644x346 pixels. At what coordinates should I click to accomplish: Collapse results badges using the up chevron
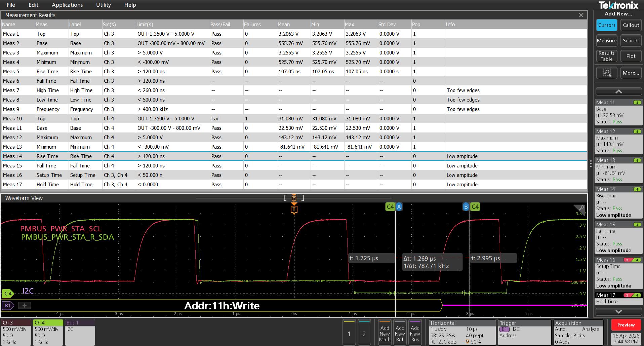tap(618, 91)
